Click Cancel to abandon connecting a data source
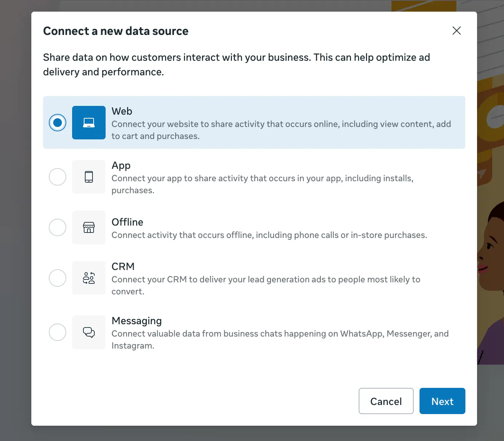The width and height of the screenshot is (504, 441). coord(386,401)
